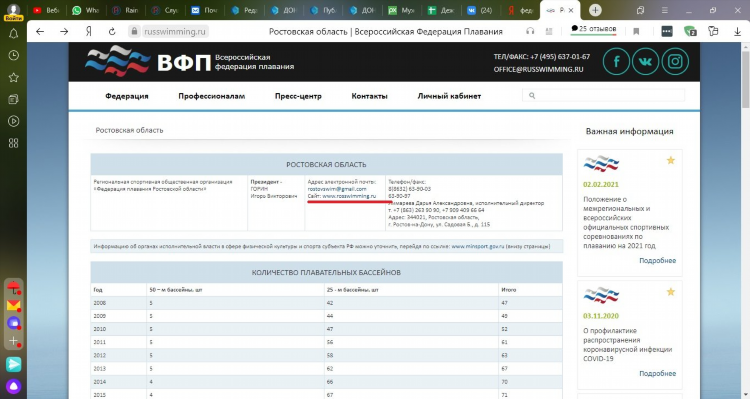
Task: Open the Пресс-центр menu item
Action: click(x=298, y=96)
